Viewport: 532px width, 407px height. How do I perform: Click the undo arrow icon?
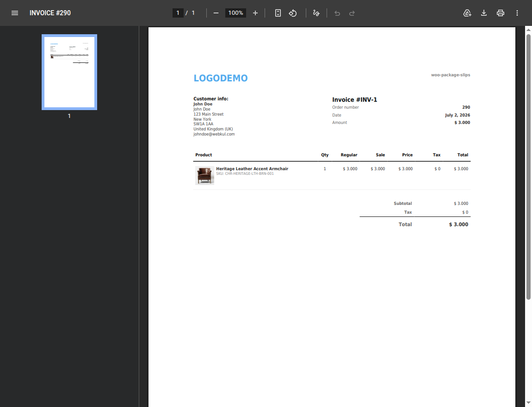[337, 13]
